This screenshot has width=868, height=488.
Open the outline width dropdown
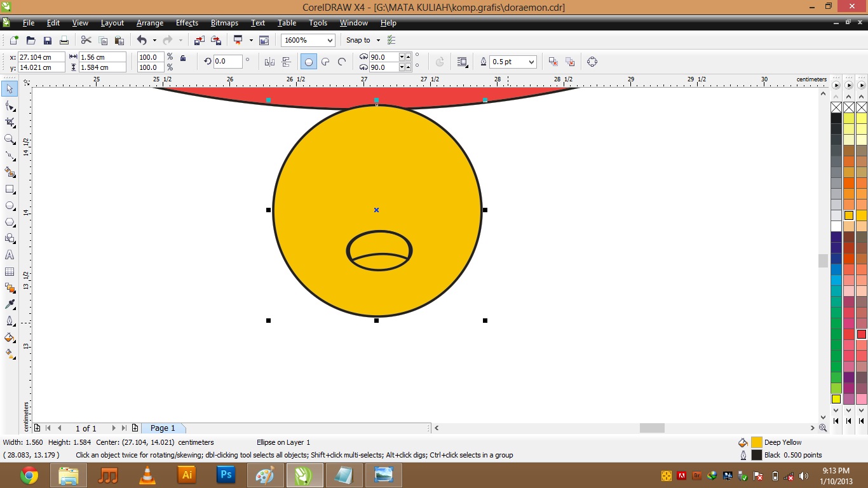click(x=532, y=62)
